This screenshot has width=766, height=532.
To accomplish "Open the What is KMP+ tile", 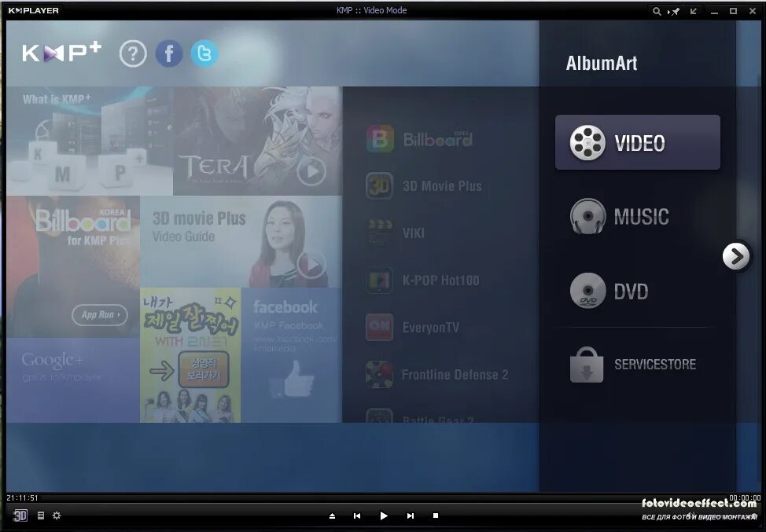I will point(90,141).
